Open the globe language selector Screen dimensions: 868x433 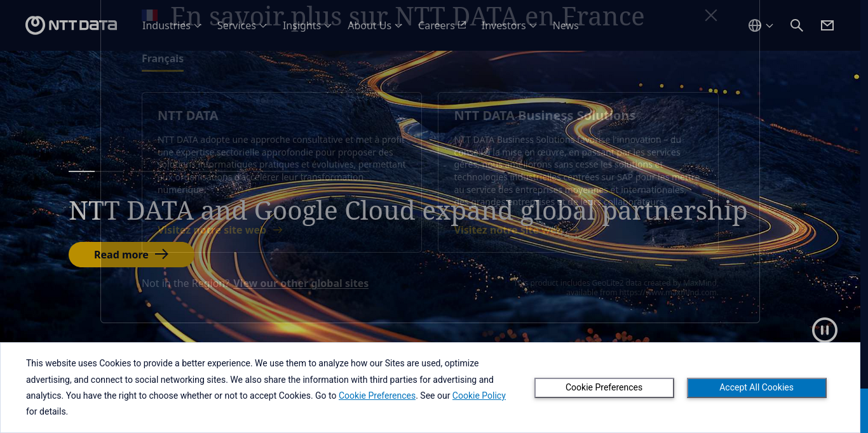(759, 25)
